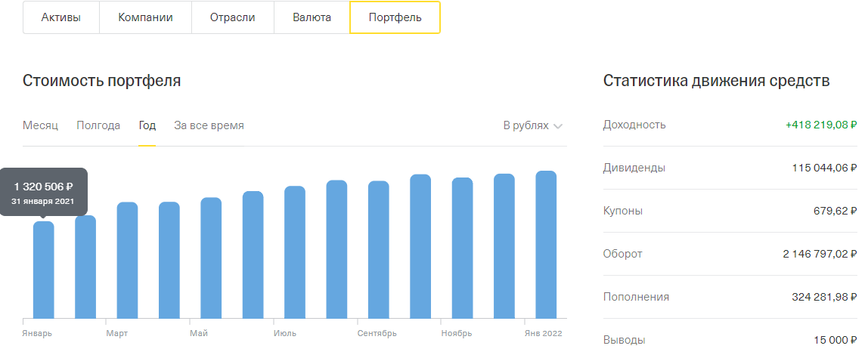Click the Доходность value +418 219,08 ₽

pos(821,125)
